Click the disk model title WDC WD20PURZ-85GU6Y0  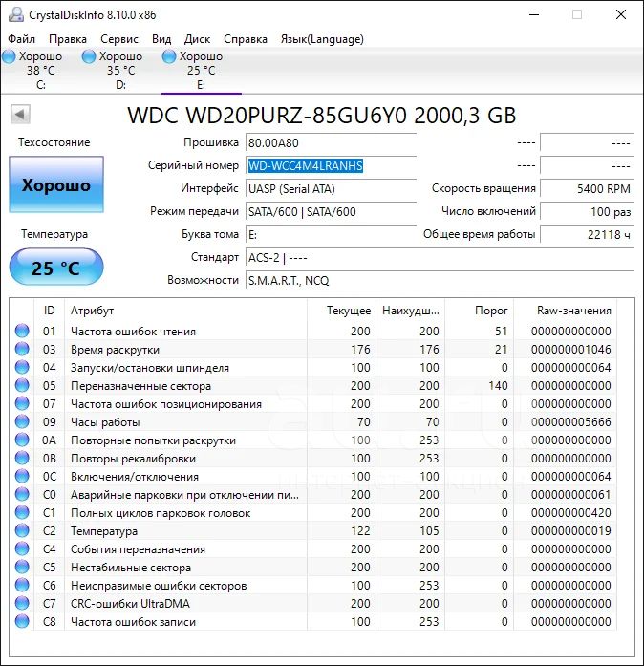(321, 115)
